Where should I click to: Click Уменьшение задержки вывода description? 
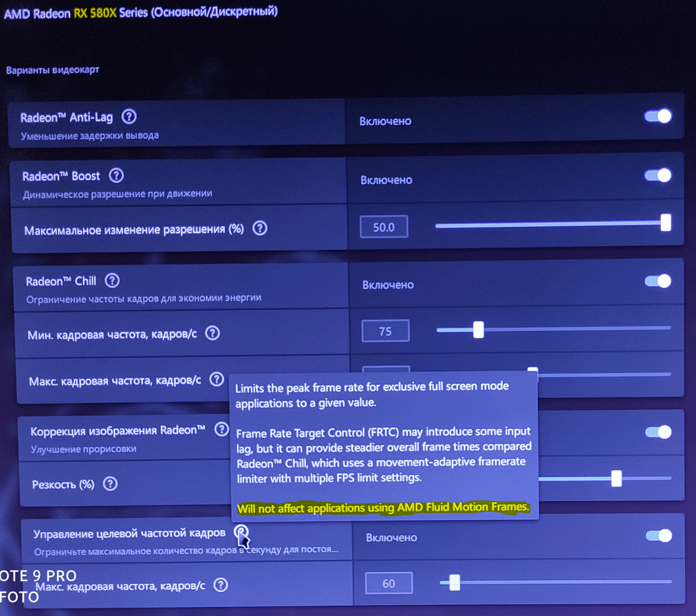click(x=89, y=136)
